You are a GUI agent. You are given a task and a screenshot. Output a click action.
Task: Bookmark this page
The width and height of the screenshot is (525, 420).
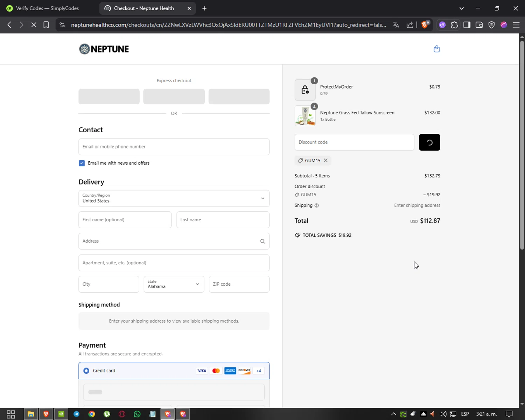pyautogui.click(x=46, y=25)
